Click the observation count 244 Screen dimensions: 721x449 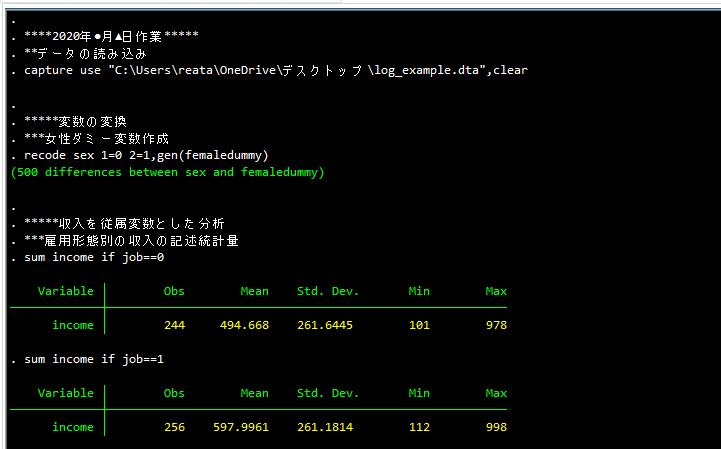[175, 325]
